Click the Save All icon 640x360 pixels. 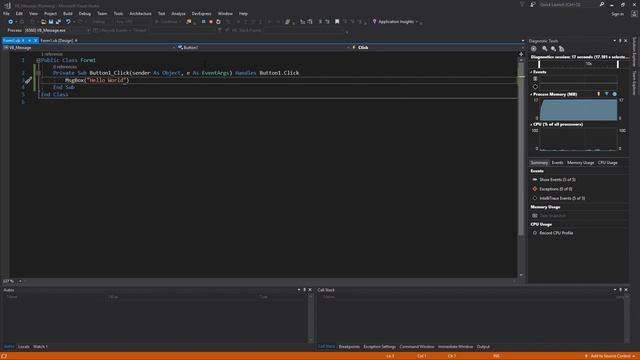58,22
